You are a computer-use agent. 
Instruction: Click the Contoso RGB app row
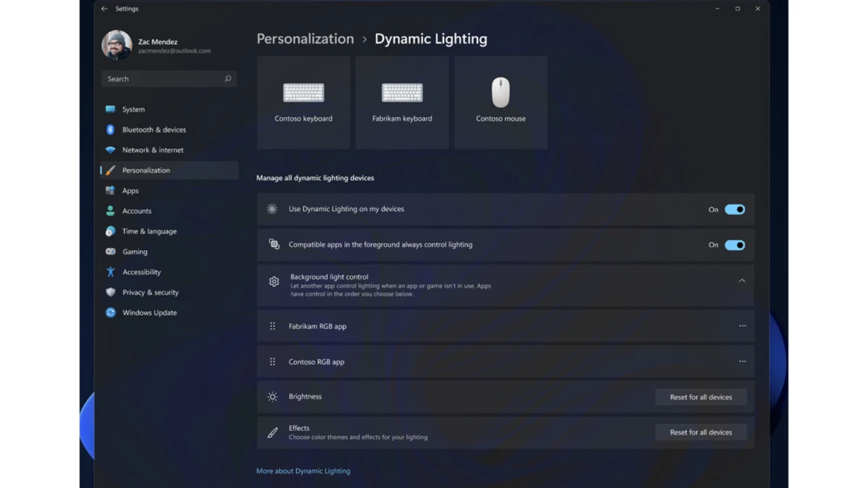tap(506, 361)
